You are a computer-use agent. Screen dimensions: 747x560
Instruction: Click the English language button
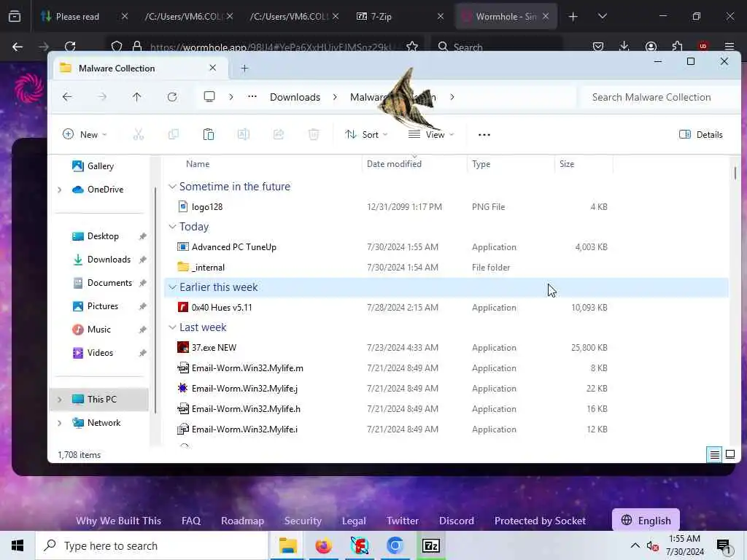tap(646, 521)
